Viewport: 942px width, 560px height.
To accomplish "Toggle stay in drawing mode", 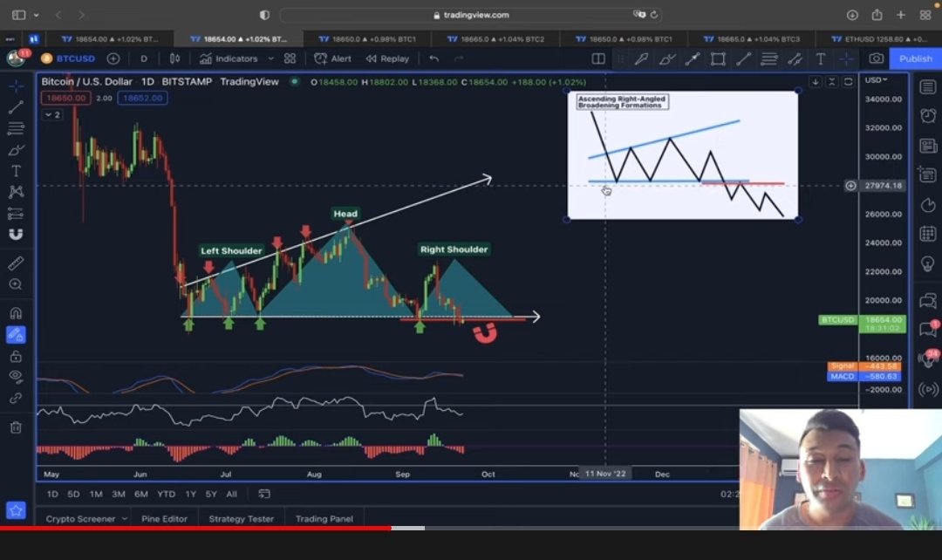I will pos(16,335).
